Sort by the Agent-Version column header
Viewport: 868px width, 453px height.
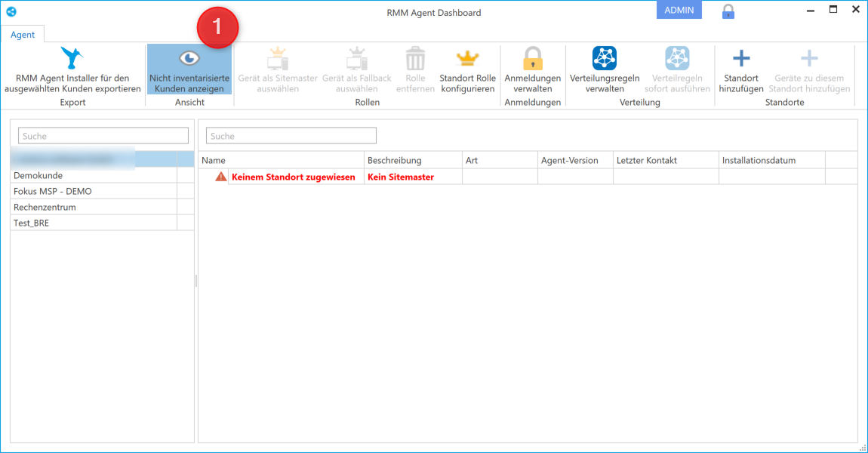coord(575,160)
